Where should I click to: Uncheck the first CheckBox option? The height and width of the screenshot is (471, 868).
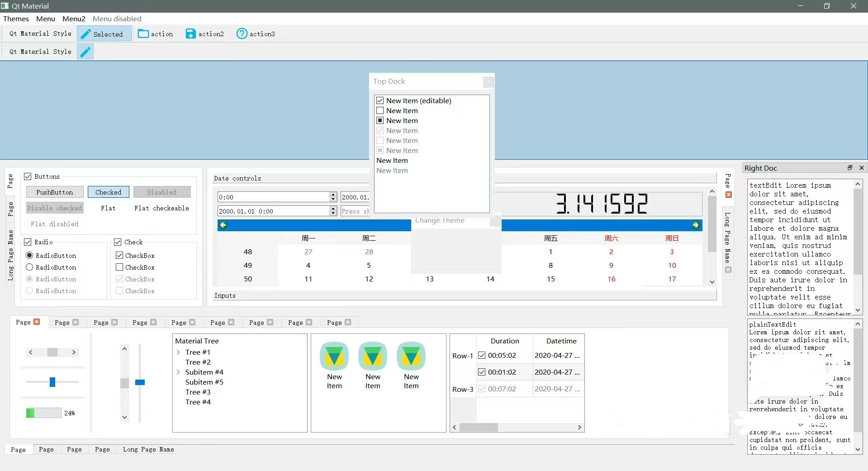pyautogui.click(x=119, y=256)
